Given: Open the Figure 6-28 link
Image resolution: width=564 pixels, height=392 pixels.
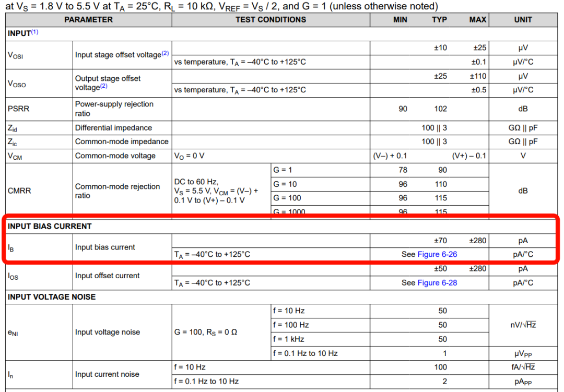Looking at the screenshot, I should [437, 283].
